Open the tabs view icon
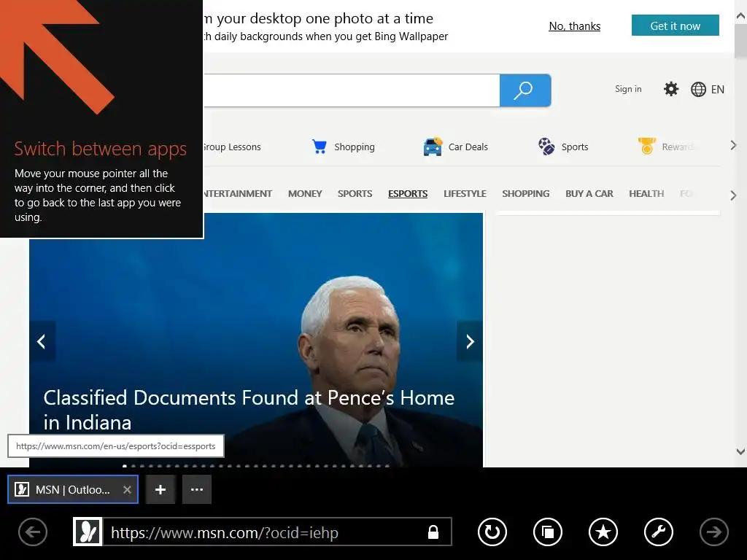The width and height of the screenshot is (747, 560). click(x=548, y=532)
